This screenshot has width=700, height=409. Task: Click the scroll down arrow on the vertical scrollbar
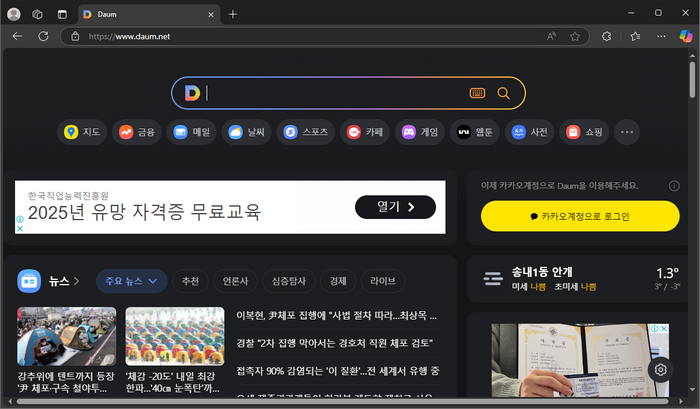point(692,390)
